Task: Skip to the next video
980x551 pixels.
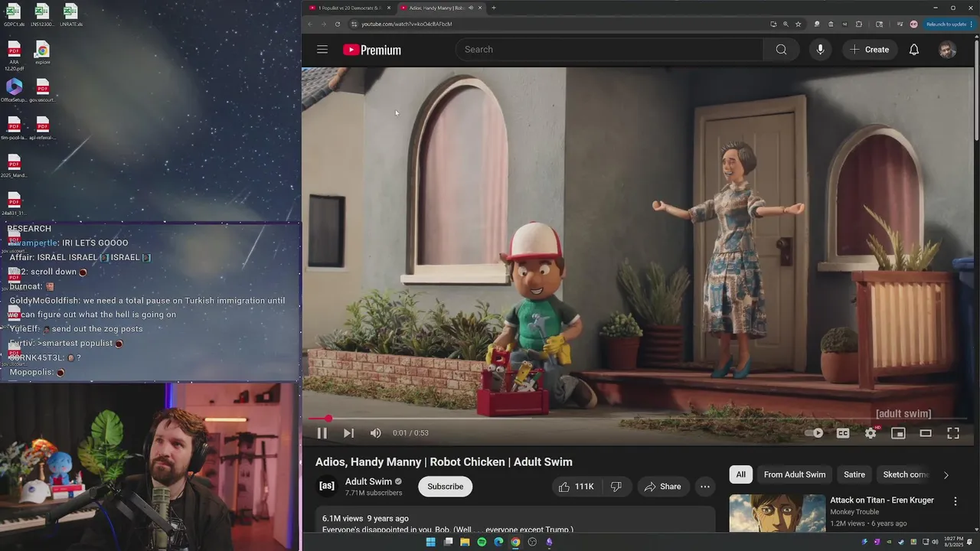Action: coord(348,433)
